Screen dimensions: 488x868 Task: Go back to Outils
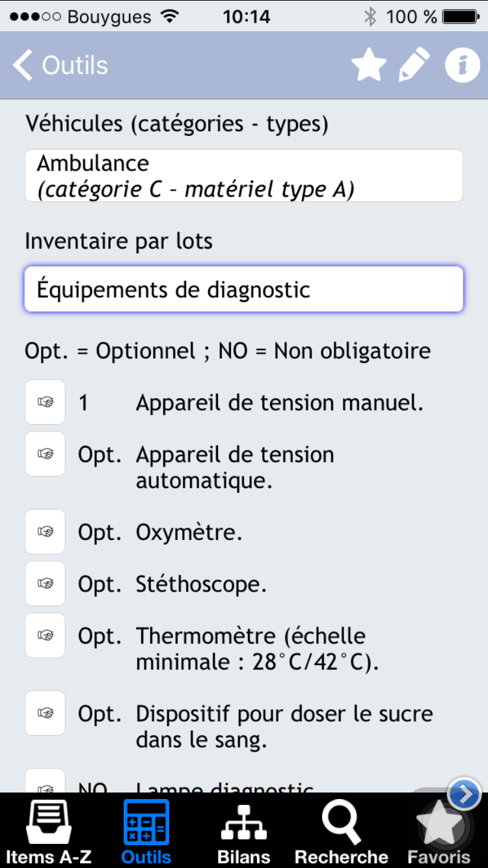tap(61, 66)
